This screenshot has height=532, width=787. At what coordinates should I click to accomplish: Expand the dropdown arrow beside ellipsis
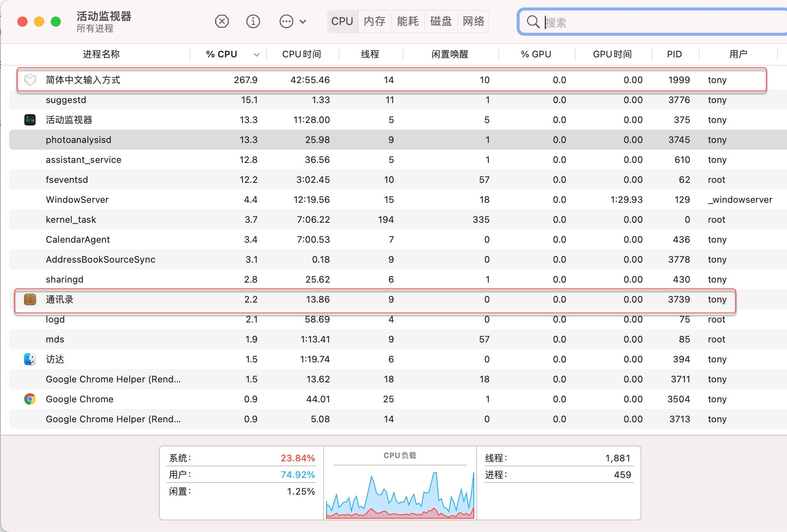pyautogui.click(x=303, y=22)
